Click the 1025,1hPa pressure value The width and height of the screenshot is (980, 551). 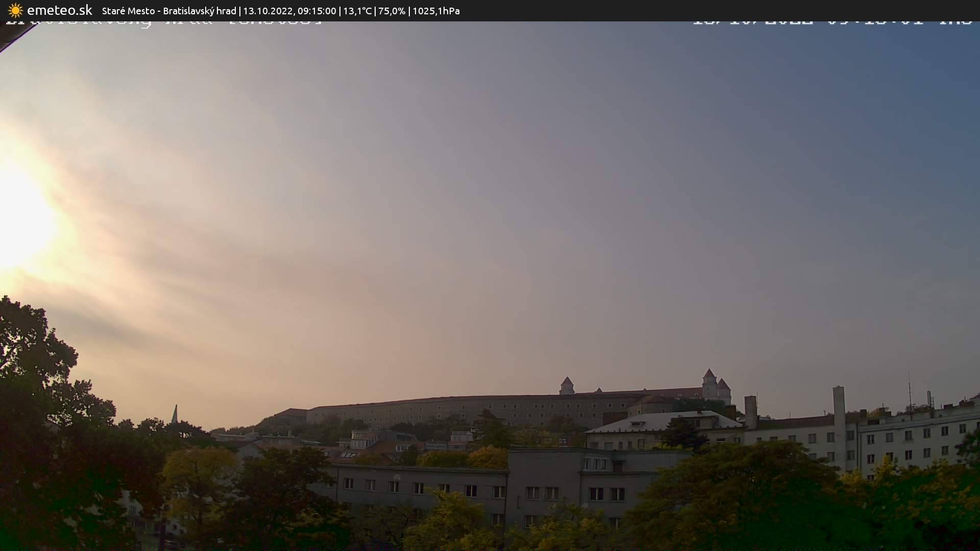pyautogui.click(x=436, y=11)
